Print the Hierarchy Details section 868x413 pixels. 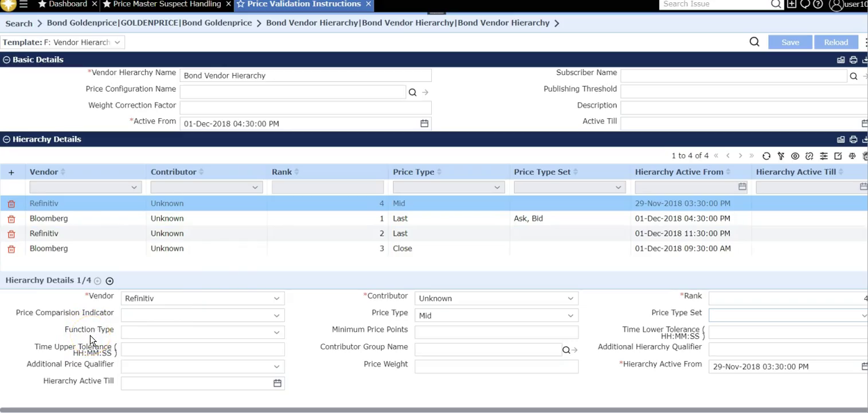tap(854, 139)
